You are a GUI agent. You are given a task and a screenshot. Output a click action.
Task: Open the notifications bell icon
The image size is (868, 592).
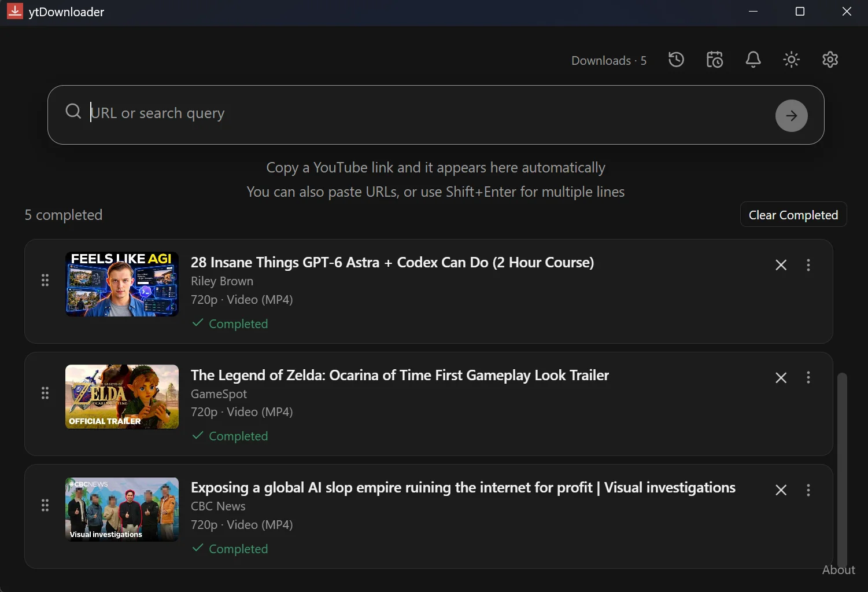[x=753, y=60]
